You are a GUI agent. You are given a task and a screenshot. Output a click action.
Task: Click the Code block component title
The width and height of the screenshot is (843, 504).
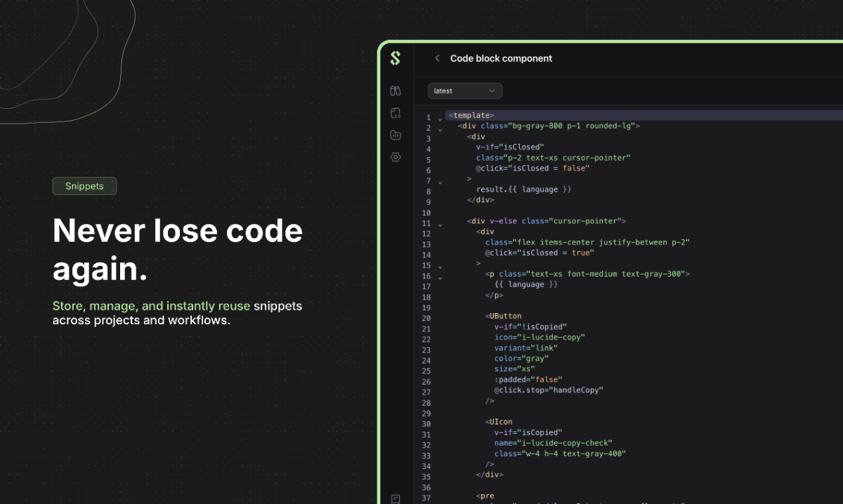[x=501, y=59]
